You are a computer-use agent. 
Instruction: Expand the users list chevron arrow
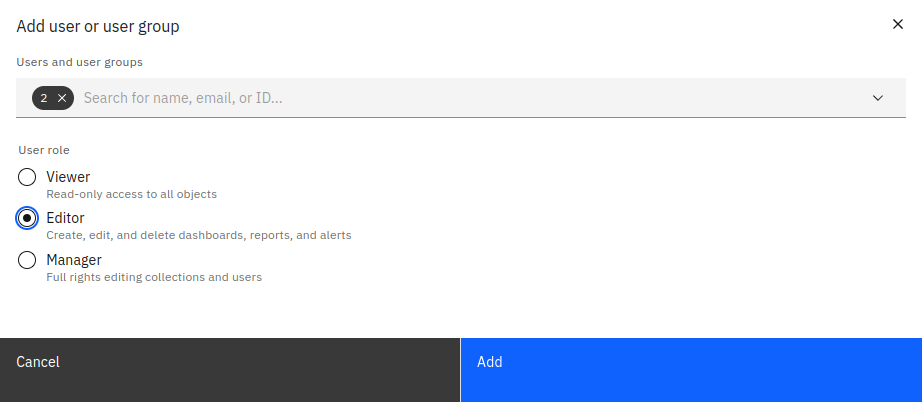point(878,98)
